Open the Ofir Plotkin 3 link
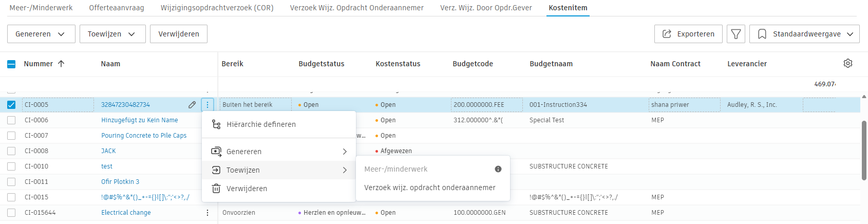This screenshot has width=868, height=224. 120,182
